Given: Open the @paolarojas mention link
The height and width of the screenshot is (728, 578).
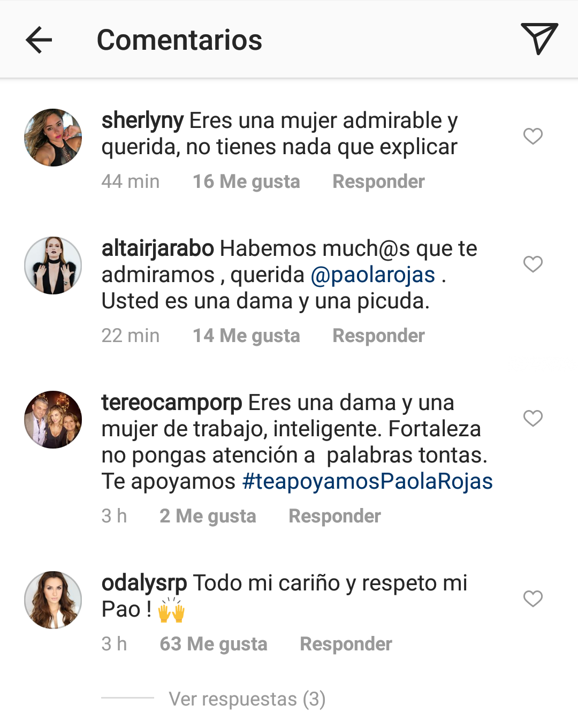Looking at the screenshot, I should click(x=373, y=275).
